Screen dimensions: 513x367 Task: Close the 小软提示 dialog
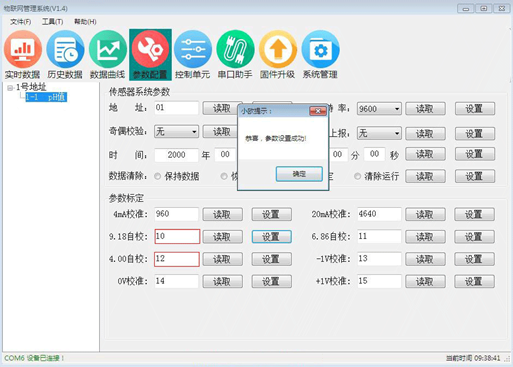[x=318, y=111]
